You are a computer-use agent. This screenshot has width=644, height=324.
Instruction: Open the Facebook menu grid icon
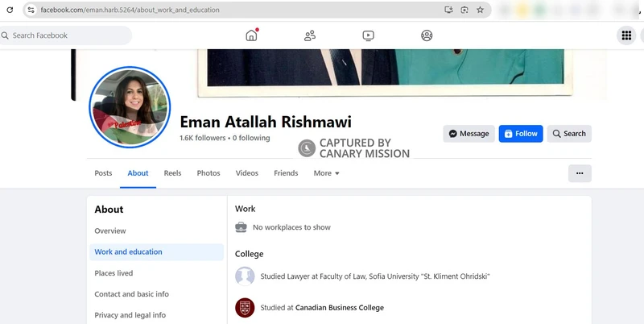pyautogui.click(x=626, y=35)
